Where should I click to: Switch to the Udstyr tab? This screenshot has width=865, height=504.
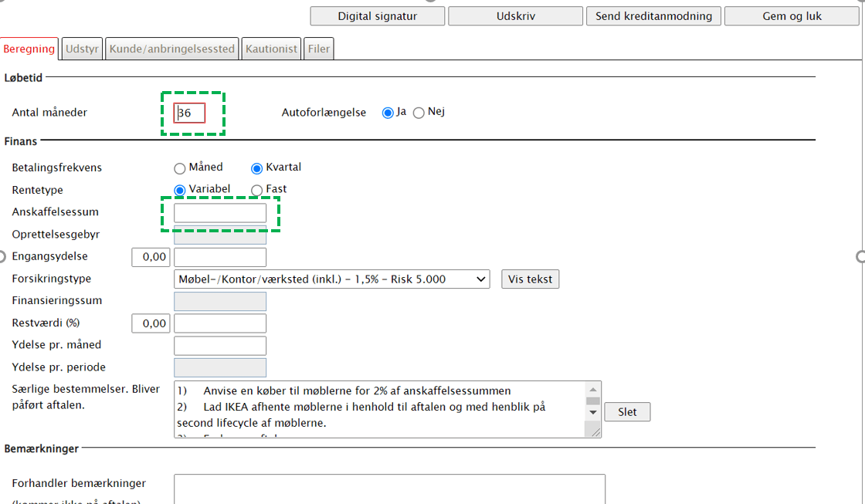(x=82, y=49)
